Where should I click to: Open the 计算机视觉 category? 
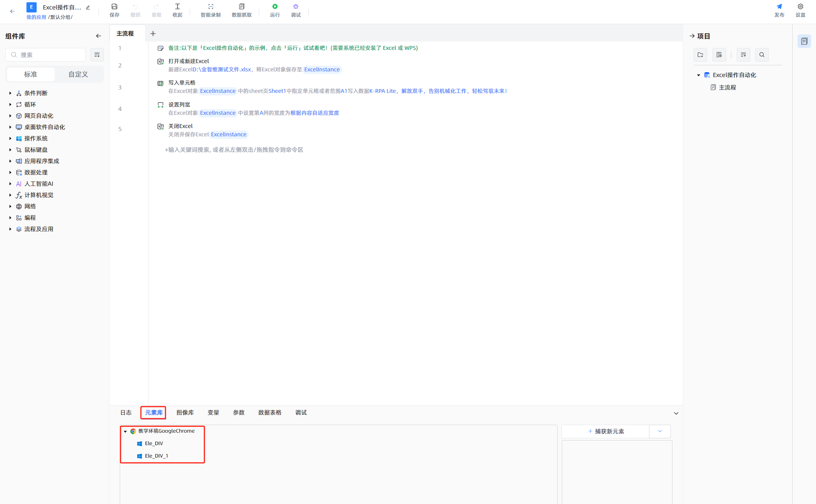click(39, 195)
